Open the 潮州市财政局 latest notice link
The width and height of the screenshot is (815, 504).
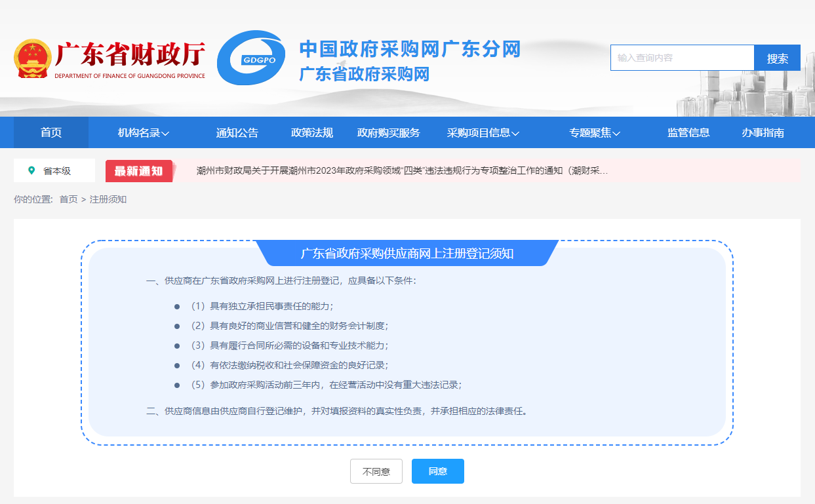402,171
